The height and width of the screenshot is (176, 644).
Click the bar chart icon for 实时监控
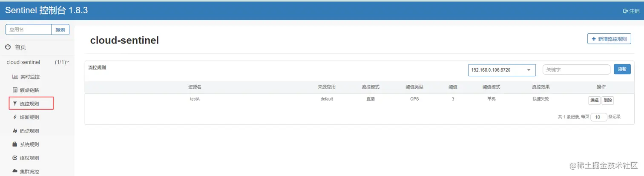coord(15,77)
